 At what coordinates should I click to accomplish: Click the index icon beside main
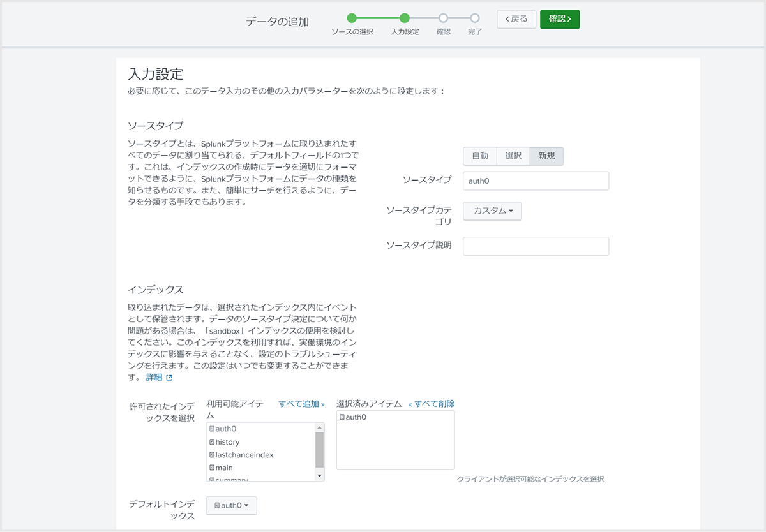coord(212,468)
